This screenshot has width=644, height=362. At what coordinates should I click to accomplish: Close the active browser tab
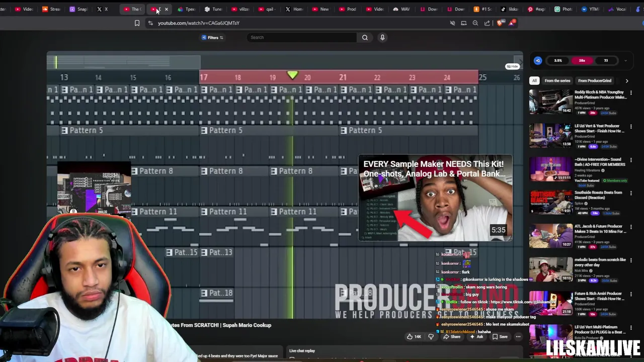167,9
